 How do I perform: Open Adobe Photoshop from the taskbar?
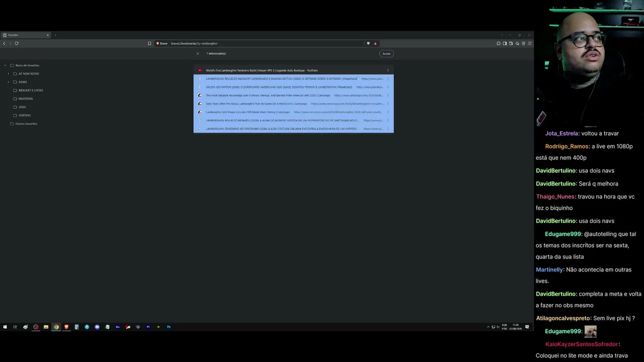click(x=169, y=327)
